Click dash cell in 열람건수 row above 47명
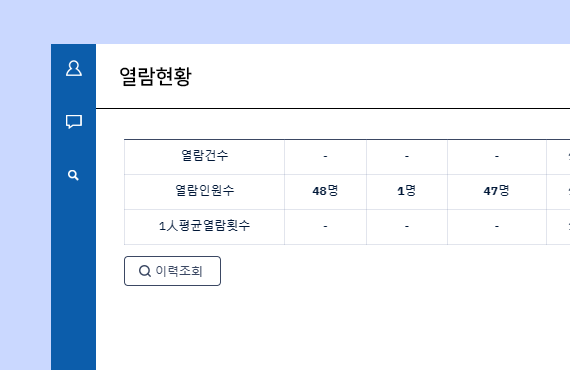 (497, 157)
